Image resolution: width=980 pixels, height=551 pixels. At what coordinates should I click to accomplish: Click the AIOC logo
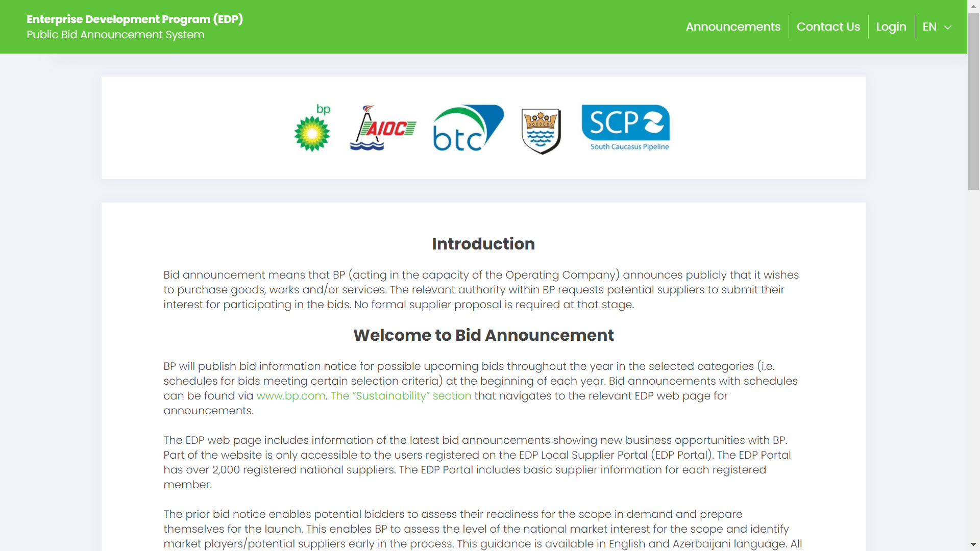(383, 128)
